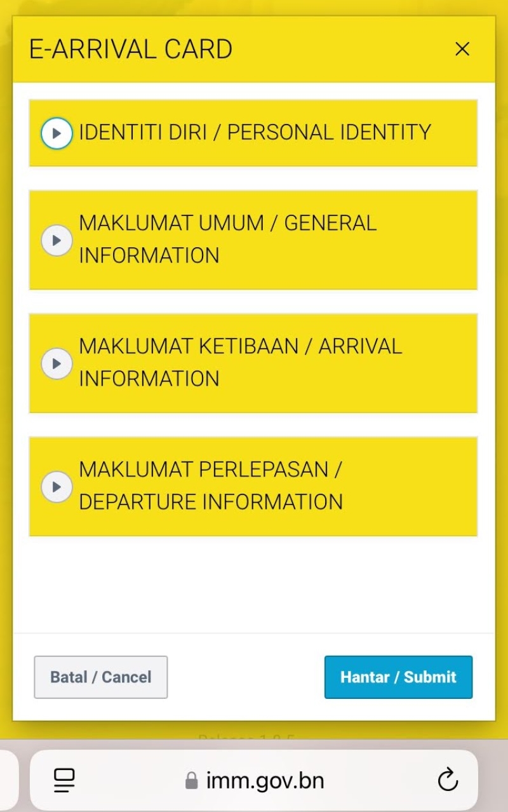Click the arrow icon beside Departure Information

(x=57, y=487)
